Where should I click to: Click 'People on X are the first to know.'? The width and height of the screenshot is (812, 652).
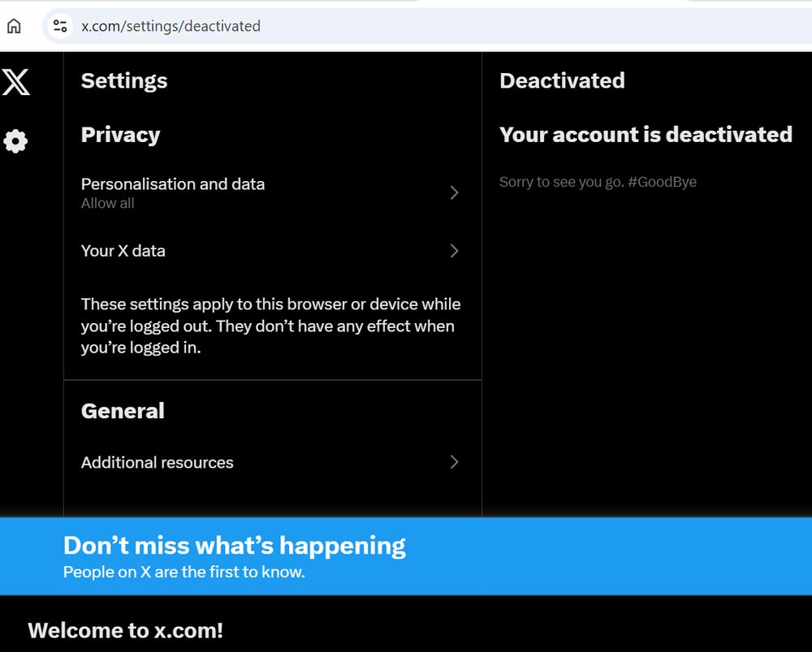click(x=184, y=572)
